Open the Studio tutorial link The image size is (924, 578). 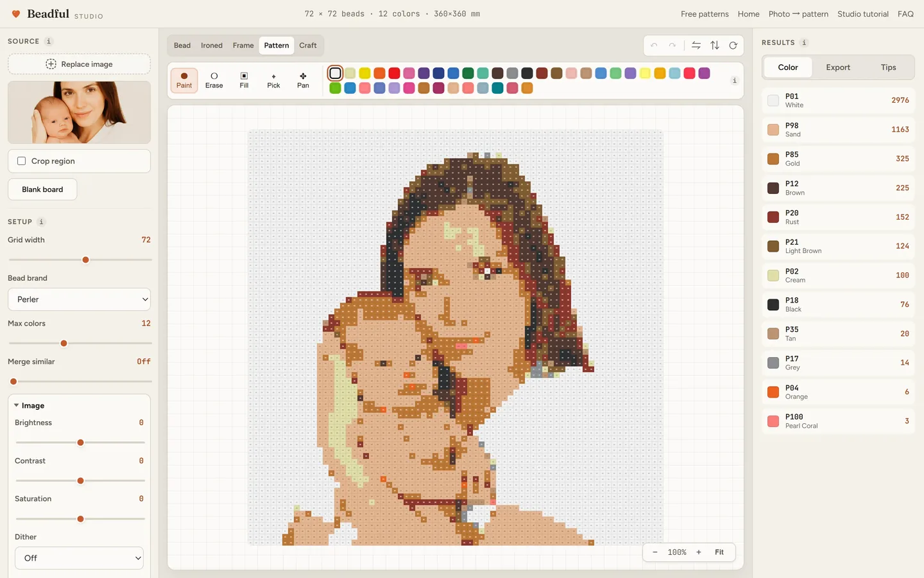(863, 14)
